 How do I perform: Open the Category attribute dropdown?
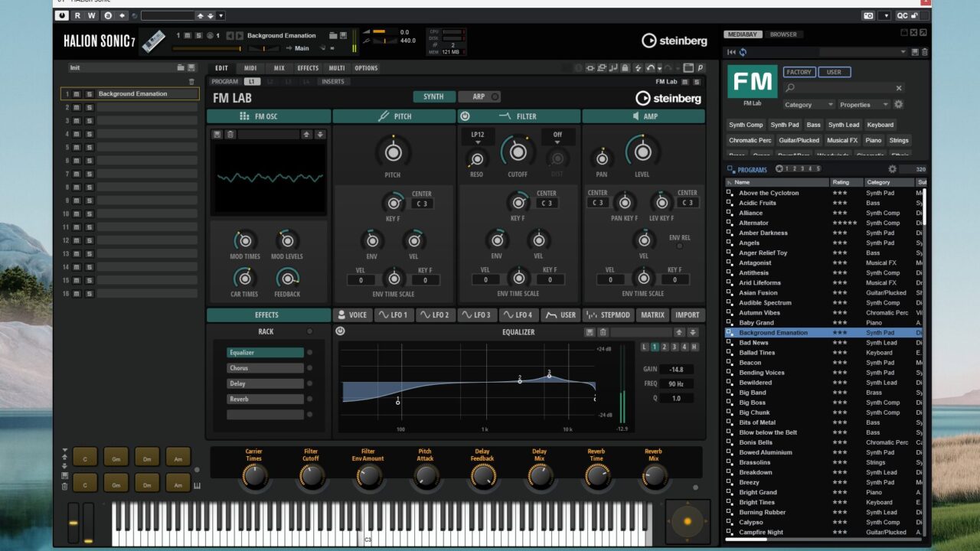pos(808,105)
